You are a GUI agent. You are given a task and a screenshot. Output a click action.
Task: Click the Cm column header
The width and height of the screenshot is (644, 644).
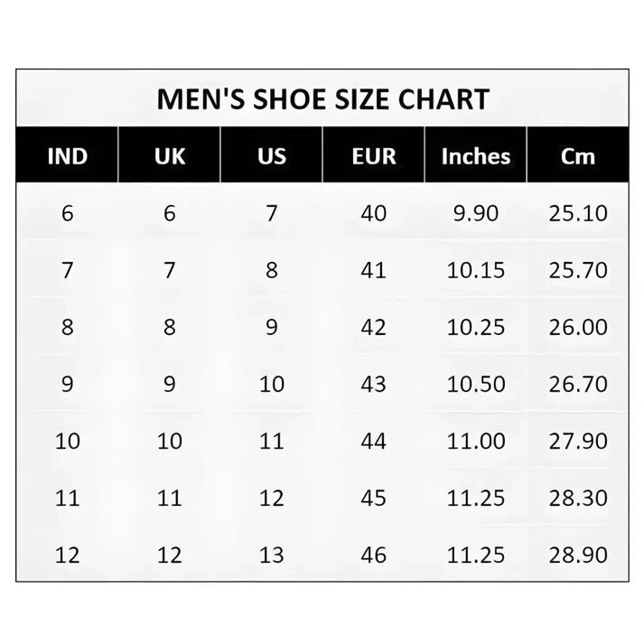coord(578,156)
